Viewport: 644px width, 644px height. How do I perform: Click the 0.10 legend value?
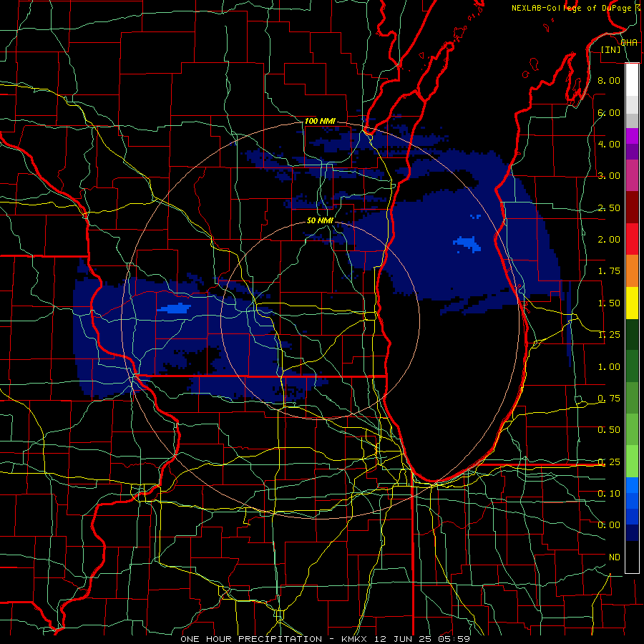point(609,494)
